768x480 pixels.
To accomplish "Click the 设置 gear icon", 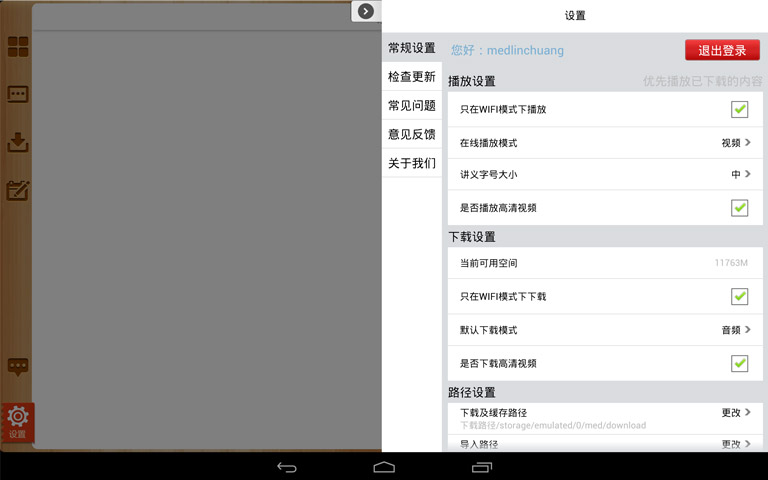I will (18, 421).
